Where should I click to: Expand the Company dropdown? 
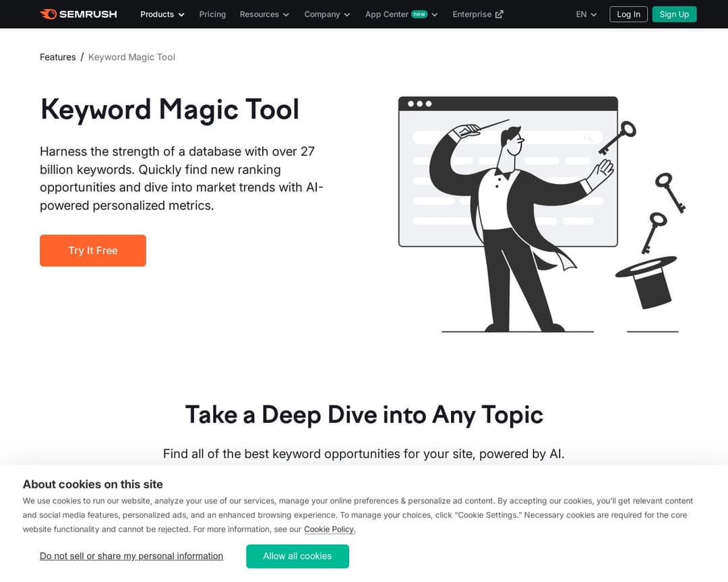pyautogui.click(x=327, y=14)
